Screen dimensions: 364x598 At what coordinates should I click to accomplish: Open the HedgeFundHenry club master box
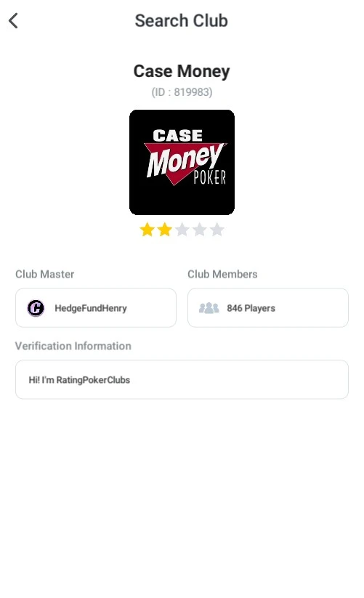click(x=96, y=308)
